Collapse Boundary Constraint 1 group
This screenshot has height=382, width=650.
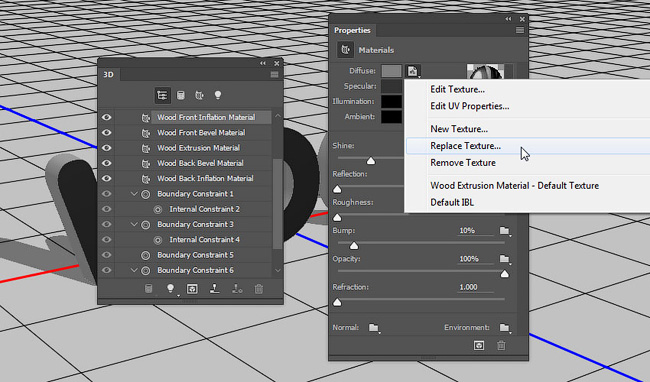[134, 193]
